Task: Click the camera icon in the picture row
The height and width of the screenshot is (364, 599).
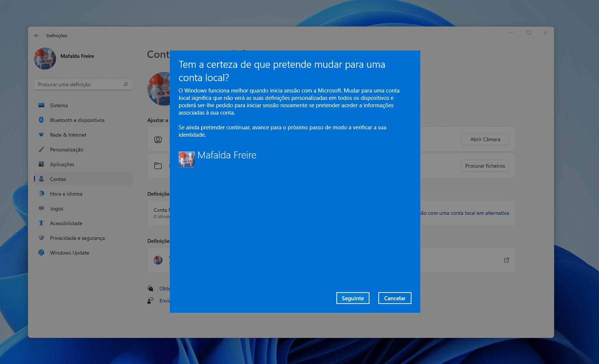Action: pyautogui.click(x=158, y=140)
